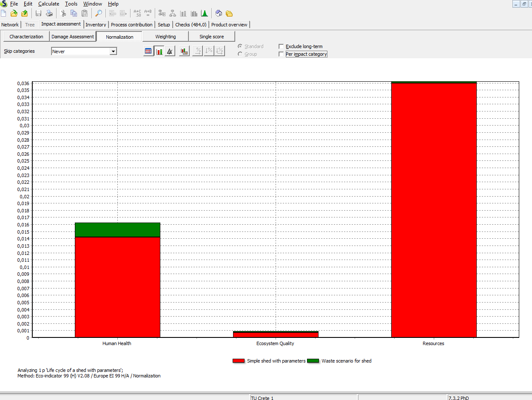Screen dimensions: 532x400
Task: Switch to the Inventory tab
Action: click(x=96, y=25)
